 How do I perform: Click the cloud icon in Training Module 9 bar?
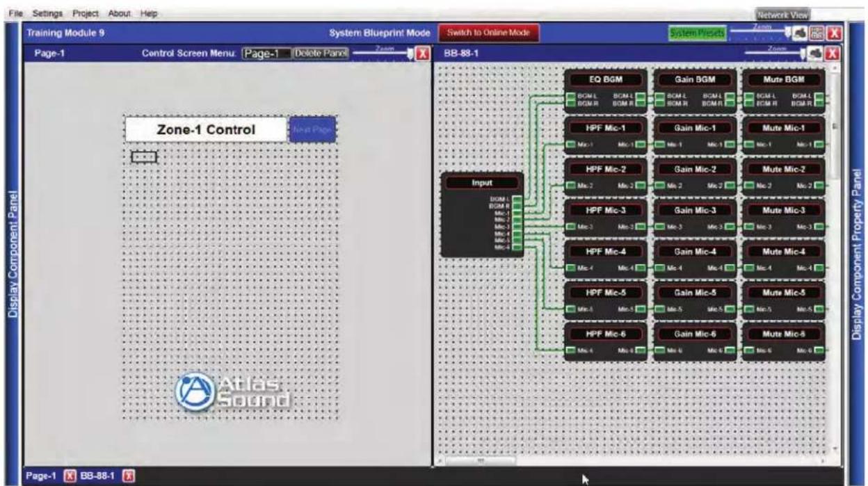coord(800,33)
